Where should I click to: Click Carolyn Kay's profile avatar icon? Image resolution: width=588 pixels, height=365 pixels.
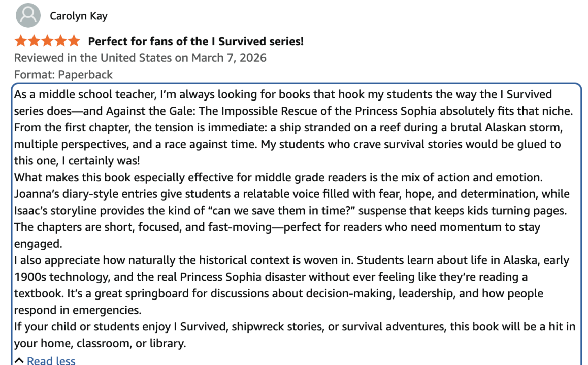pos(28,16)
